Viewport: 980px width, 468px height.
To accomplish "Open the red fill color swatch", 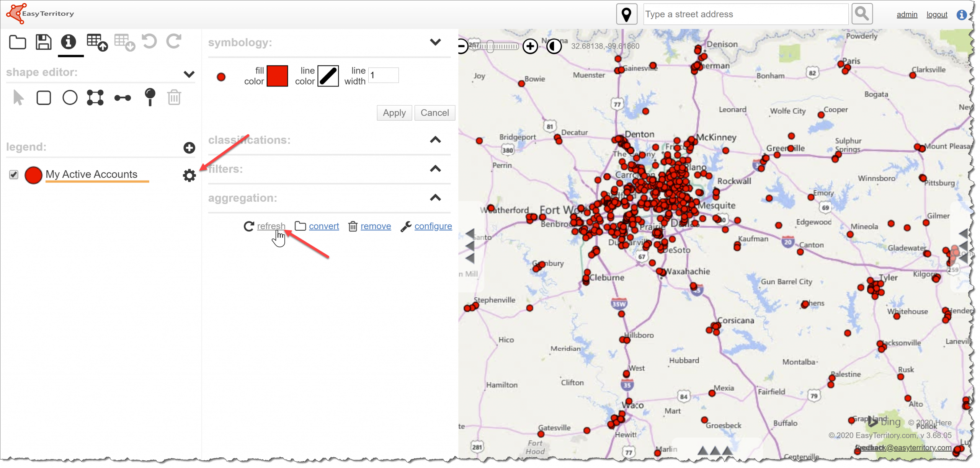I will pos(277,76).
